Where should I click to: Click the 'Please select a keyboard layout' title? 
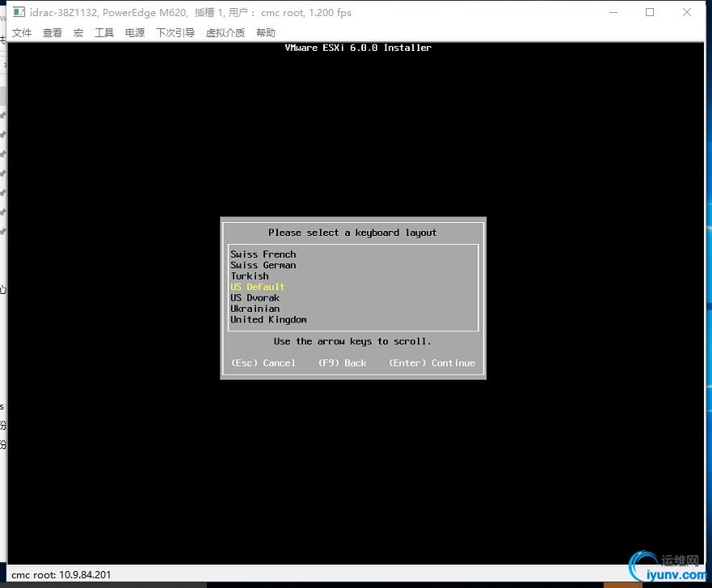pyautogui.click(x=352, y=233)
